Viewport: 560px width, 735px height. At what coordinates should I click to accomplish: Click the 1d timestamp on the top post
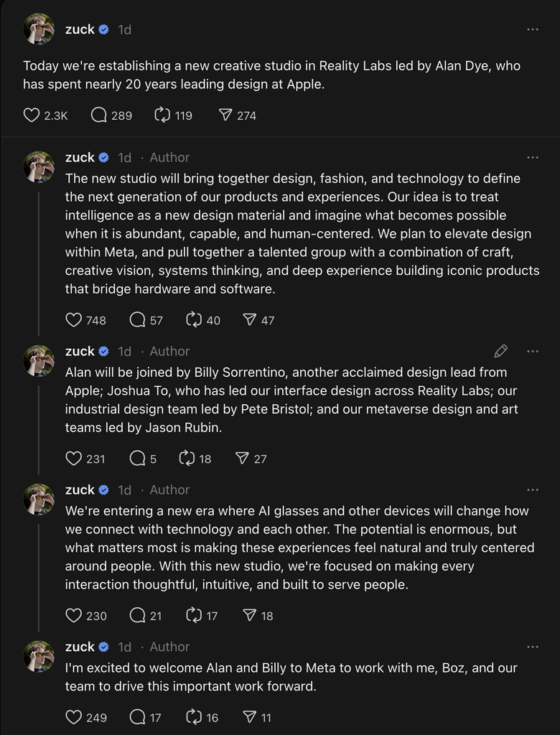pos(124,29)
